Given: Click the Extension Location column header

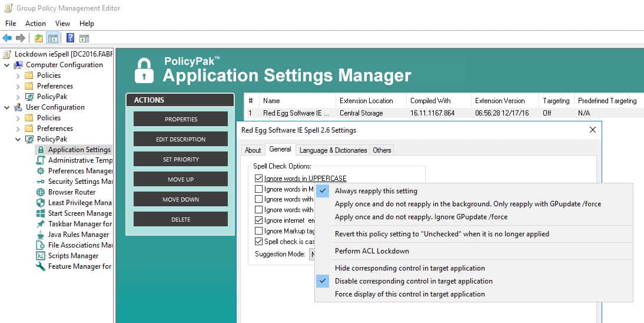Looking at the screenshot, I should click(x=371, y=101).
